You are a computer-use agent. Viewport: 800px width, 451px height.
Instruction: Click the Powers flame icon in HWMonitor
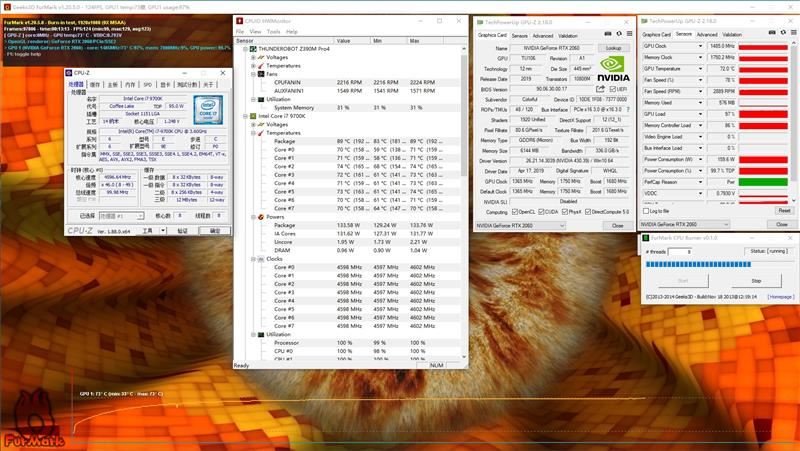tap(261, 217)
